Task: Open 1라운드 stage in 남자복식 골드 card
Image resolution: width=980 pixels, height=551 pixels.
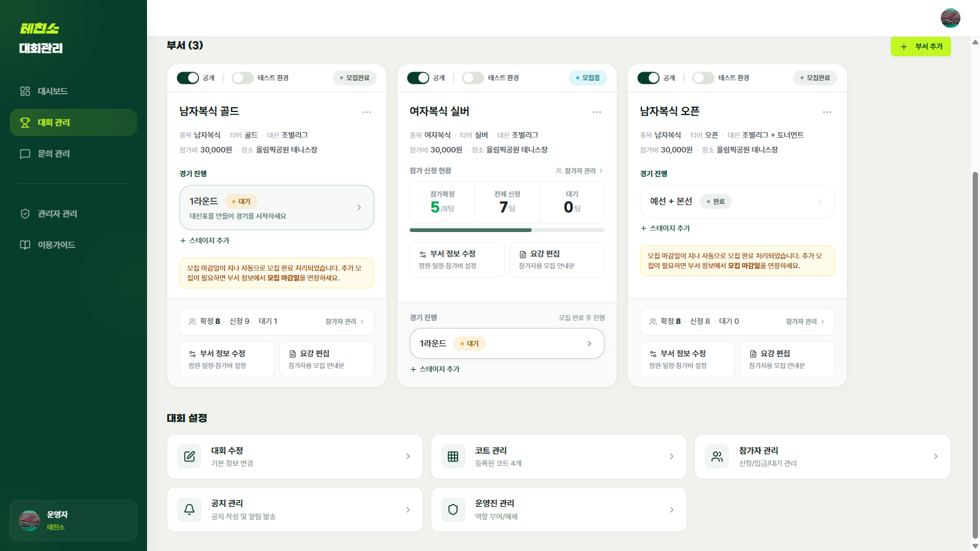Action: click(277, 208)
